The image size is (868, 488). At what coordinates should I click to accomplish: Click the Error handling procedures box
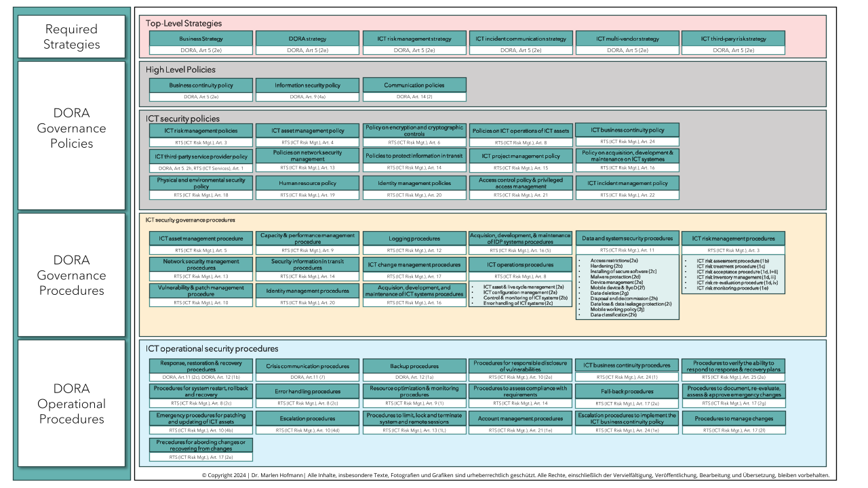(x=307, y=392)
